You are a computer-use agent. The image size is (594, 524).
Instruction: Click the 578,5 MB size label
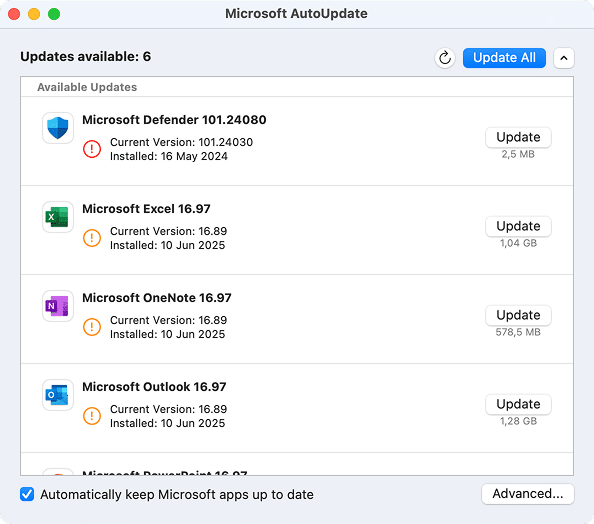click(518, 332)
